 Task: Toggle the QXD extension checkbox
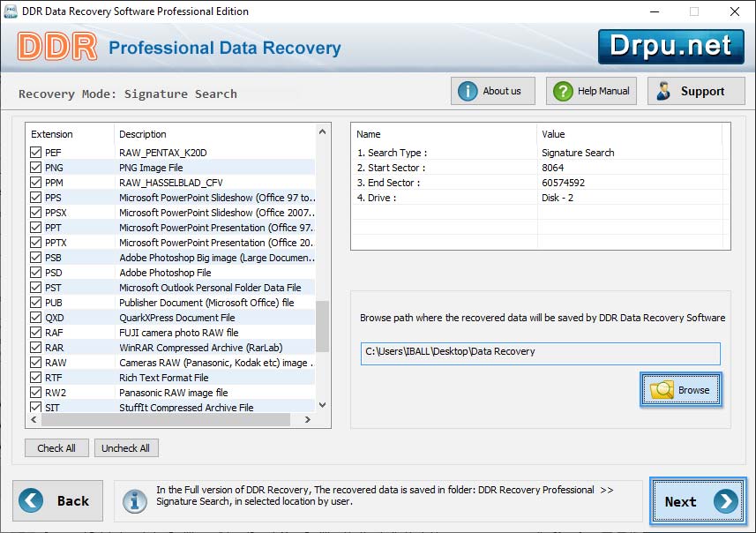(x=35, y=318)
